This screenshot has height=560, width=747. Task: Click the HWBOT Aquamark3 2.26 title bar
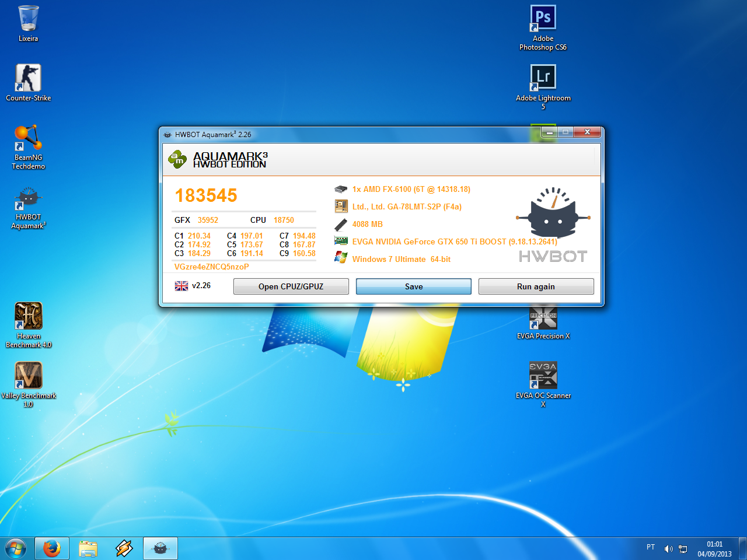click(x=350, y=134)
